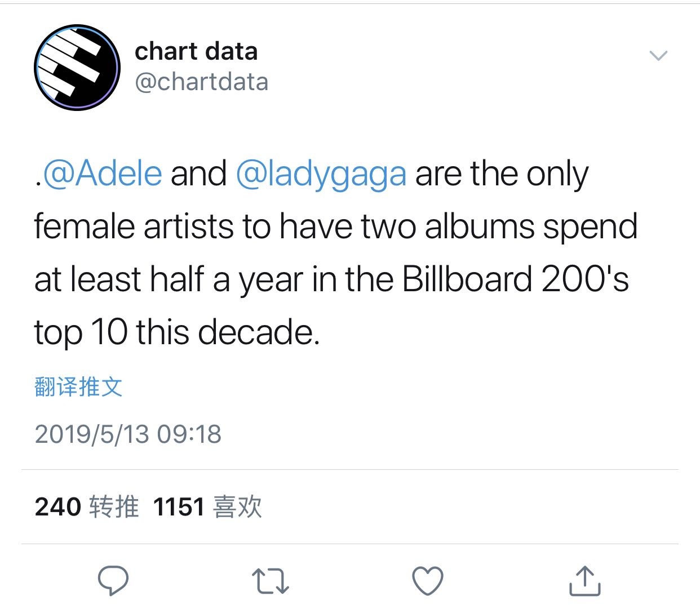Click the @chartdata handle

pyautogui.click(x=201, y=82)
